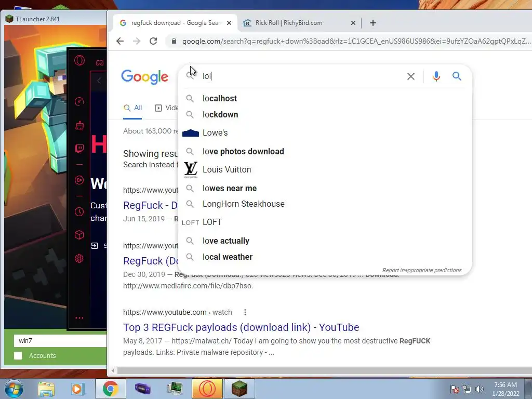The height and width of the screenshot is (399, 532).
Task: Click the Opera GX logo icon in sidebar
Action: pyautogui.click(x=79, y=61)
